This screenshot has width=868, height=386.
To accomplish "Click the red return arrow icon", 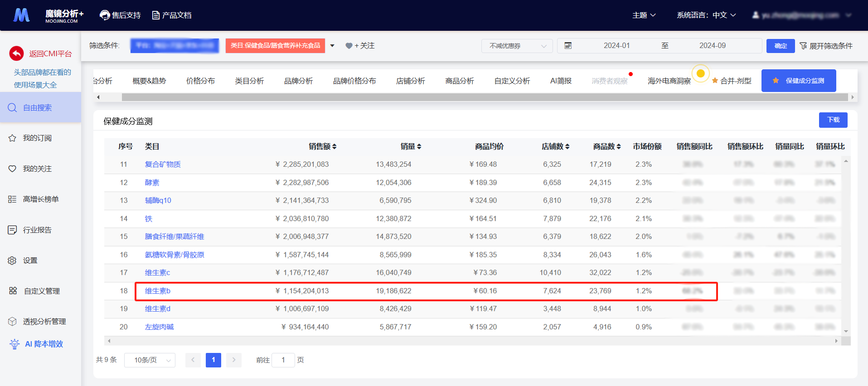I will coord(17,53).
